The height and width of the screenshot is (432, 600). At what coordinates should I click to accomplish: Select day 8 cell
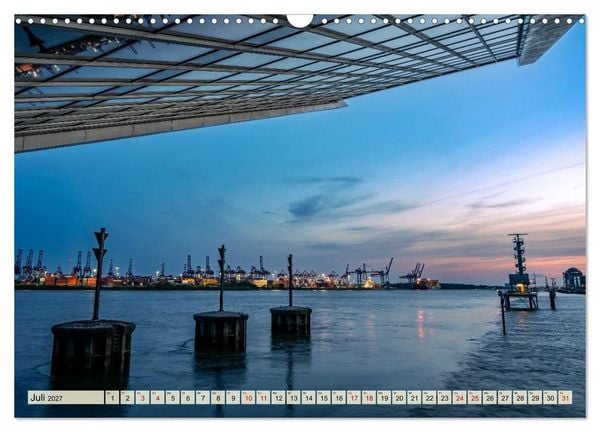click(218, 397)
